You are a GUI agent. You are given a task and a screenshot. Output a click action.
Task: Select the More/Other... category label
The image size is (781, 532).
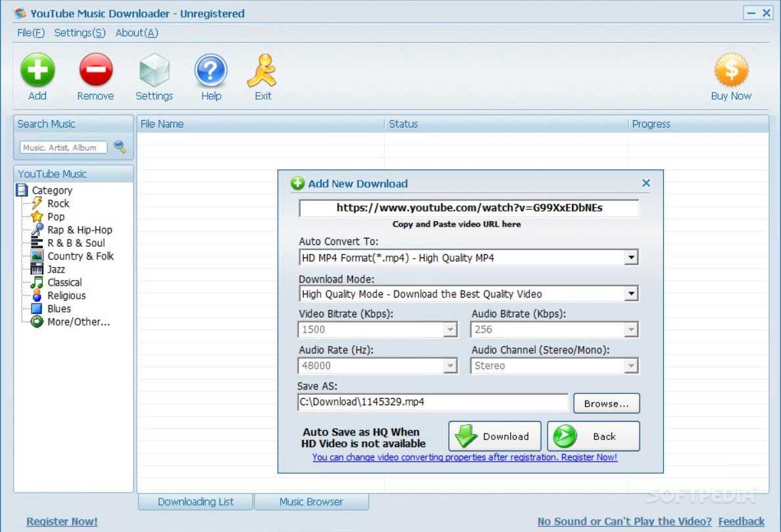(x=79, y=322)
